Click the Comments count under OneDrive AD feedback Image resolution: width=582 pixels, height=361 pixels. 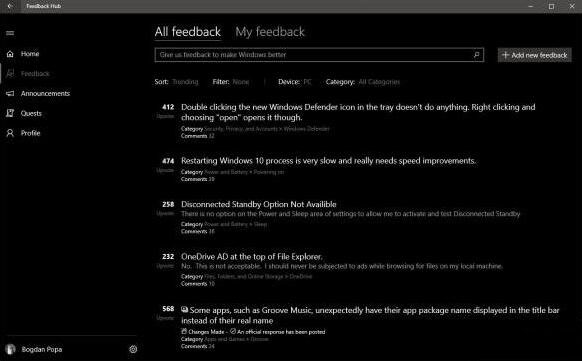(x=197, y=284)
